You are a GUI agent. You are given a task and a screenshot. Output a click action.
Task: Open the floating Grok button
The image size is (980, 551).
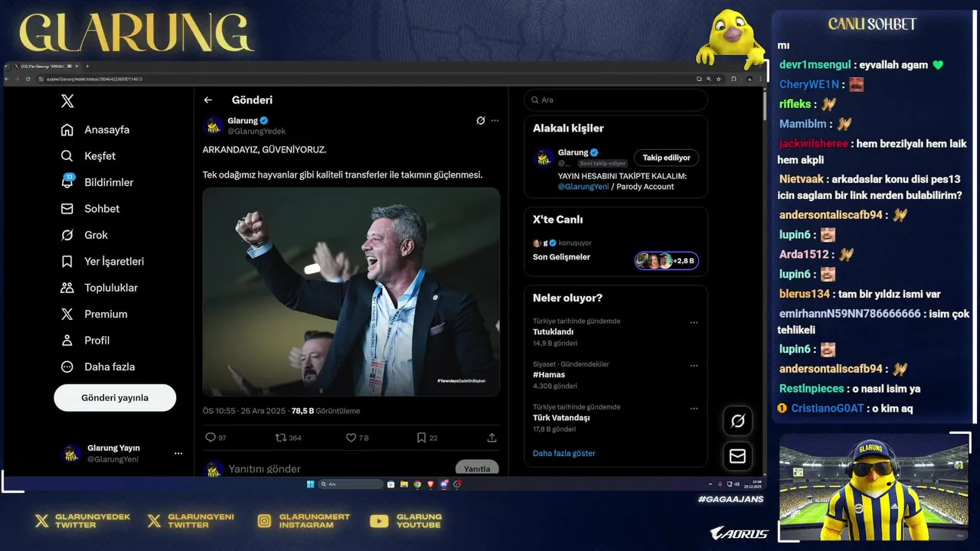tap(738, 421)
